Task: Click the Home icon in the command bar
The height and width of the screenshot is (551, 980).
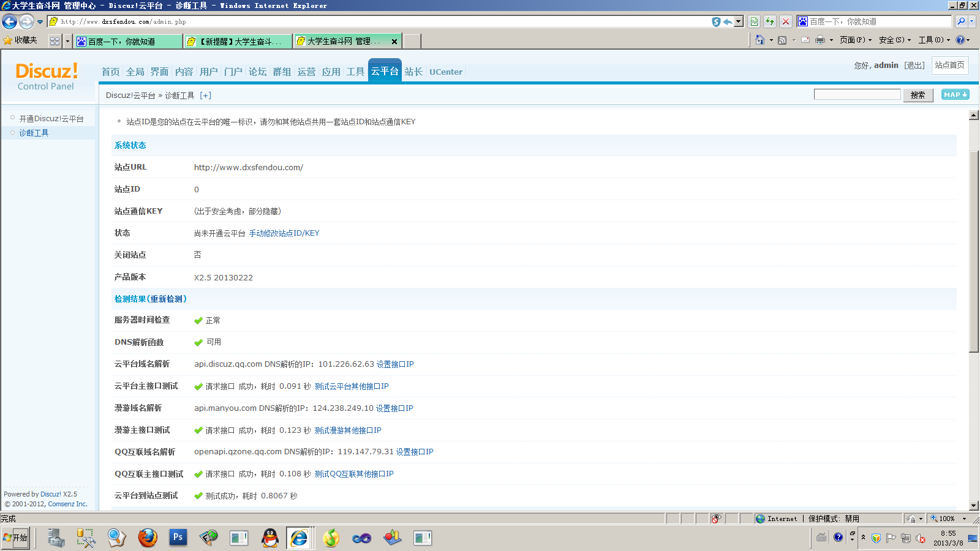Action: click(760, 40)
